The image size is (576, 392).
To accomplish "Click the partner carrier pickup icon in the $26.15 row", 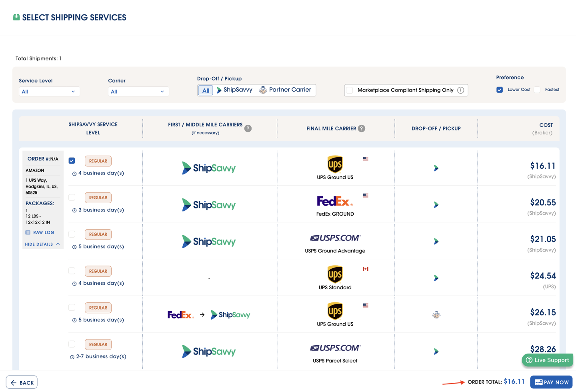I will (x=436, y=315).
